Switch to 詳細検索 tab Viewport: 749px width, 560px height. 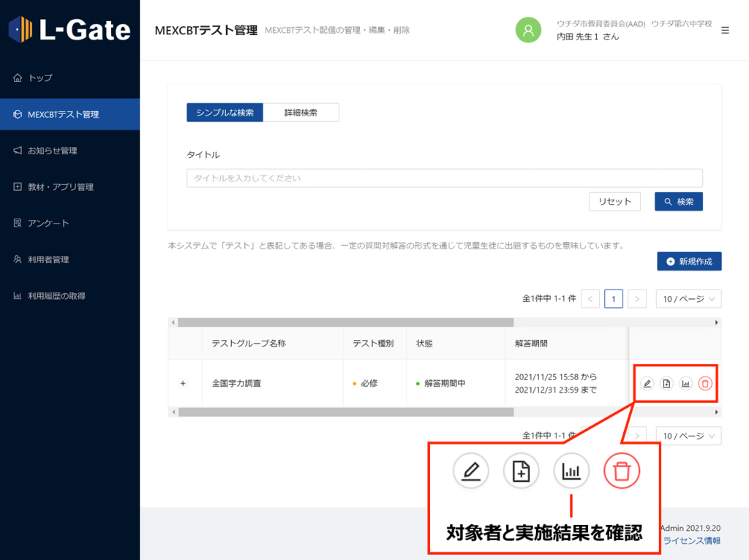pos(301,113)
